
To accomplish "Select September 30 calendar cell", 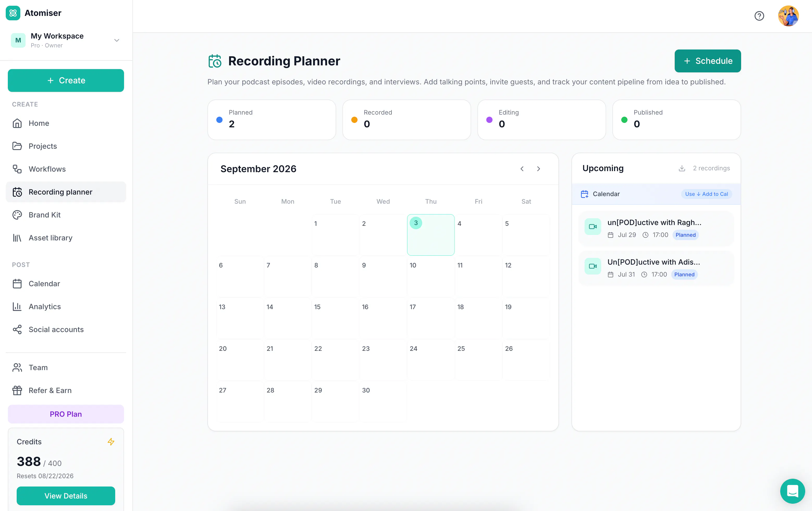I will tap(383, 401).
